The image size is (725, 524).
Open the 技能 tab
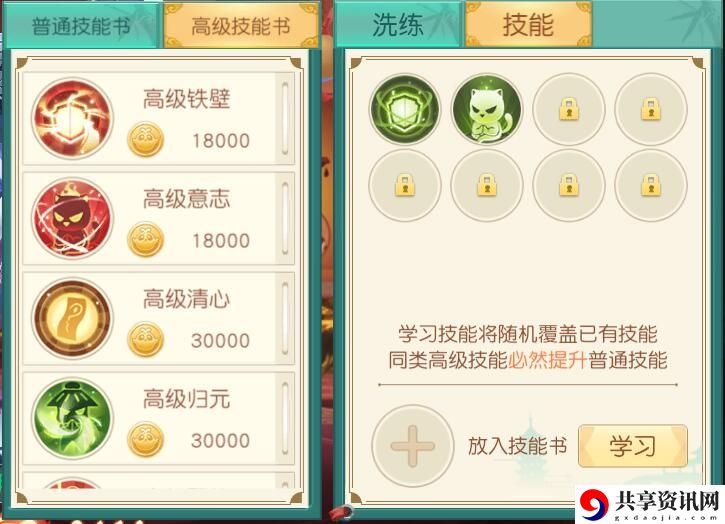point(528,24)
